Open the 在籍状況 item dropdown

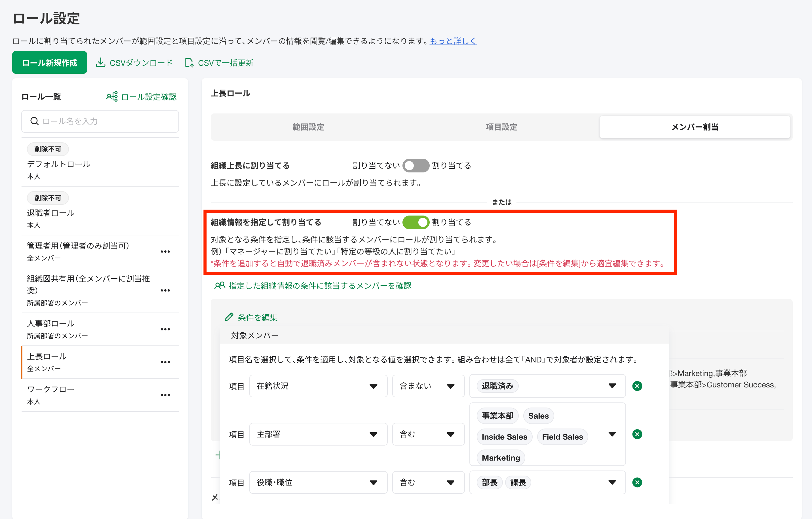tap(374, 386)
